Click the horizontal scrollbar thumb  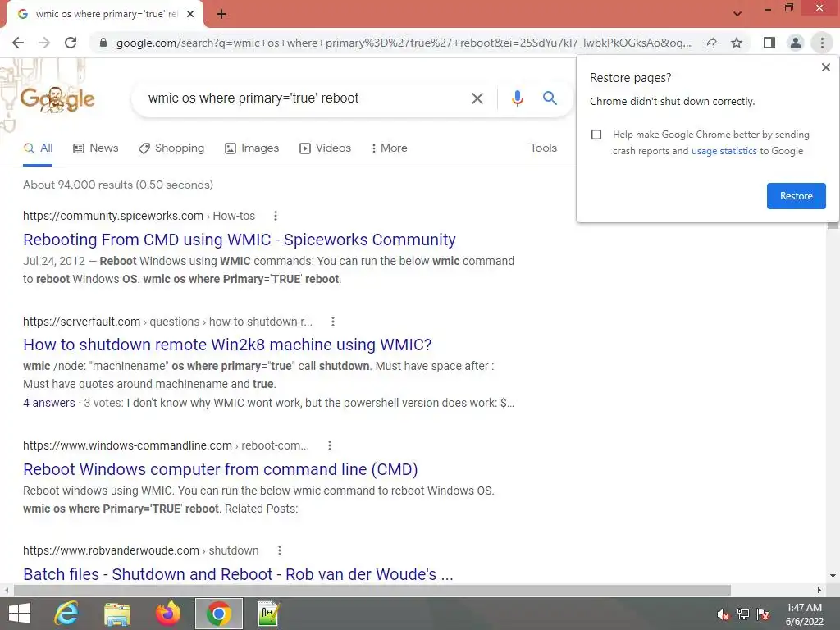click(372, 591)
